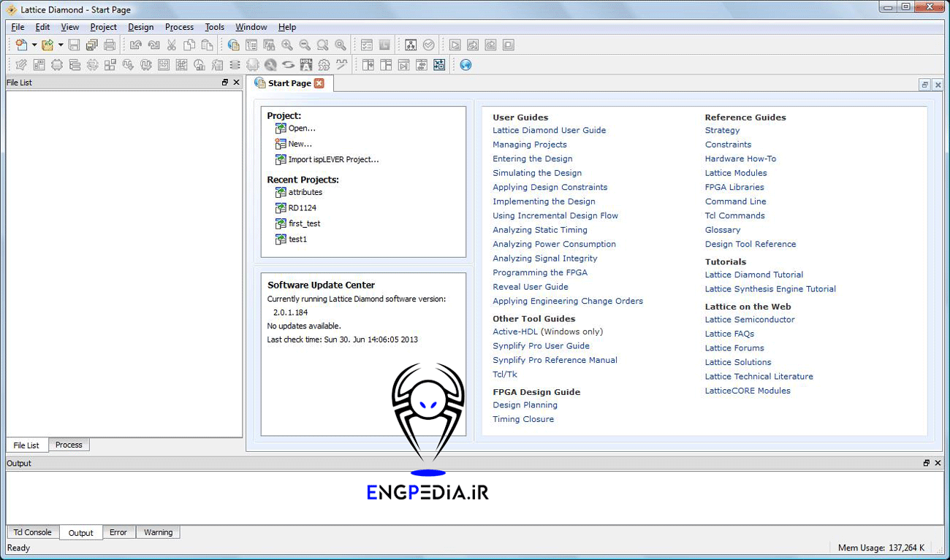Switch to the Error tab

coord(118,532)
